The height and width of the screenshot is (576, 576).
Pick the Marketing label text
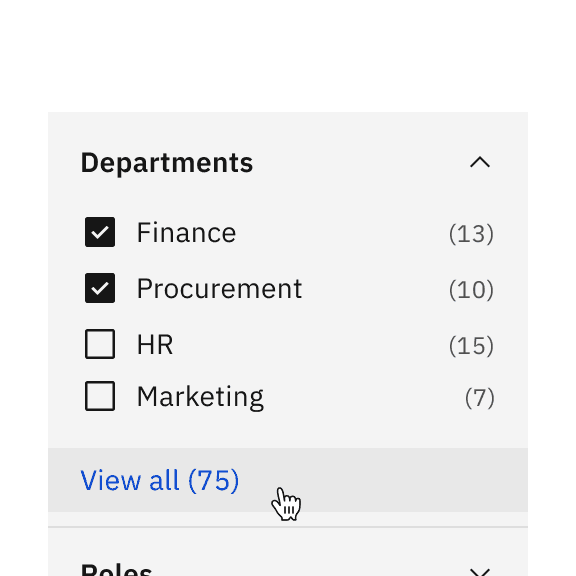pyautogui.click(x=200, y=397)
